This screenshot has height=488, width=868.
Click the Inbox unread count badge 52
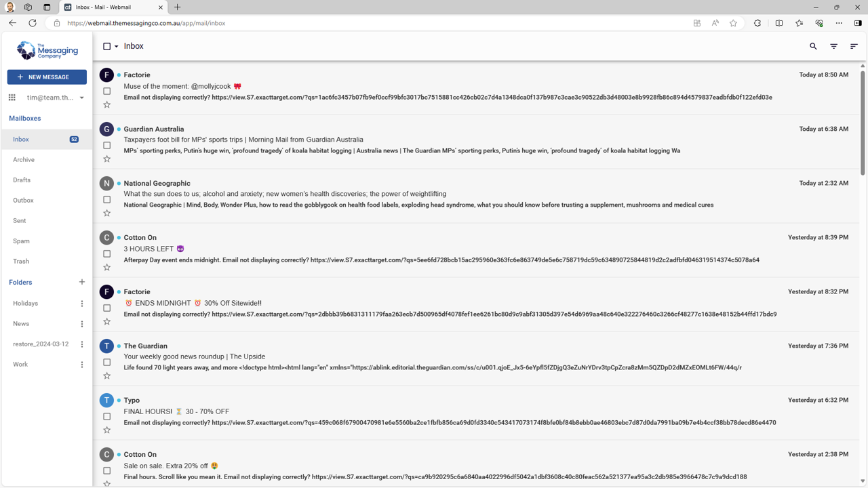(x=74, y=140)
